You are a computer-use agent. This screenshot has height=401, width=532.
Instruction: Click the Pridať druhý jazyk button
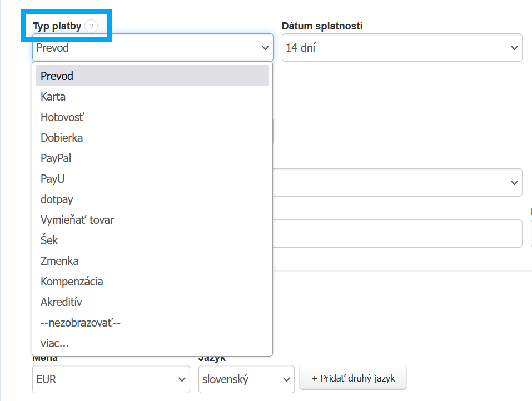click(353, 378)
